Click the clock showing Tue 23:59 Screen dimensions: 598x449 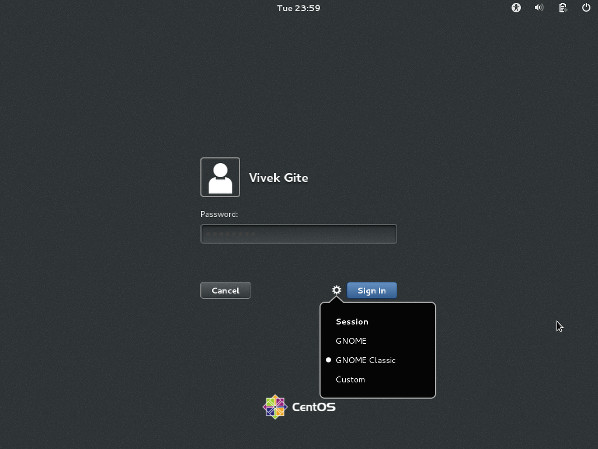pyautogui.click(x=299, y=8)
